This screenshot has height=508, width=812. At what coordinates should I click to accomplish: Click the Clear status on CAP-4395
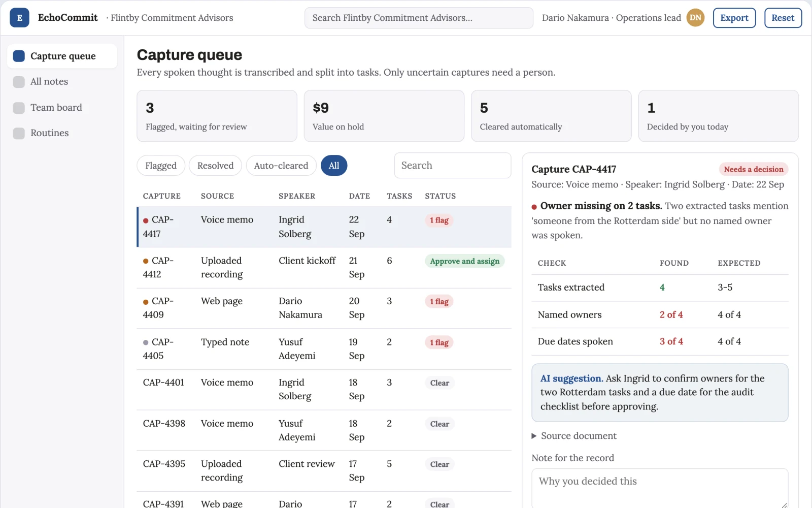439,464
